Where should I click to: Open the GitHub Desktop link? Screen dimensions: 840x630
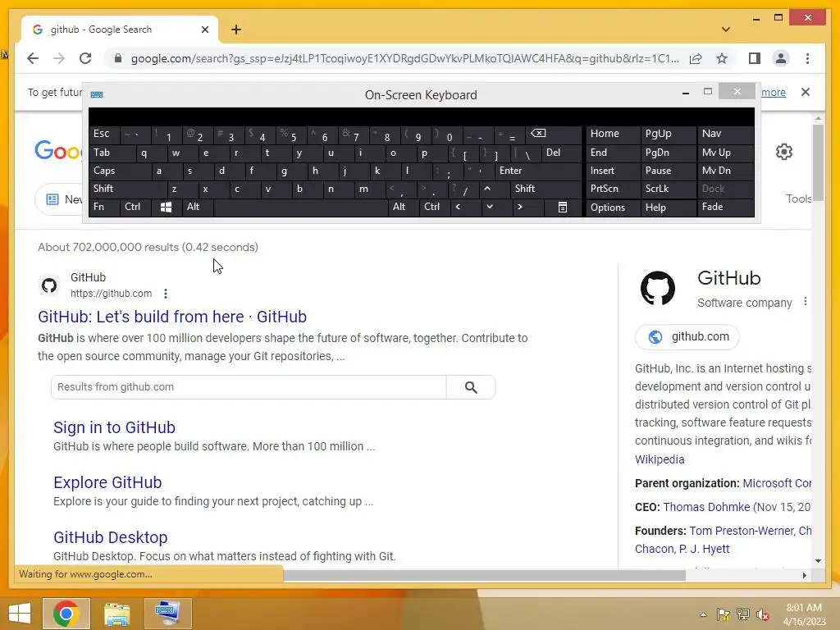111,537
